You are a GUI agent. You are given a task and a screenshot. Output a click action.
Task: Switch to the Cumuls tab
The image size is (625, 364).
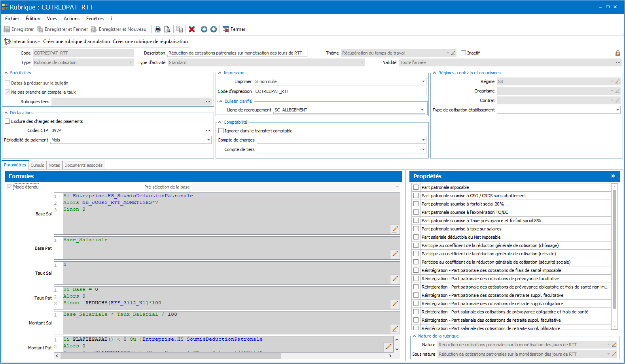(38, 165)
